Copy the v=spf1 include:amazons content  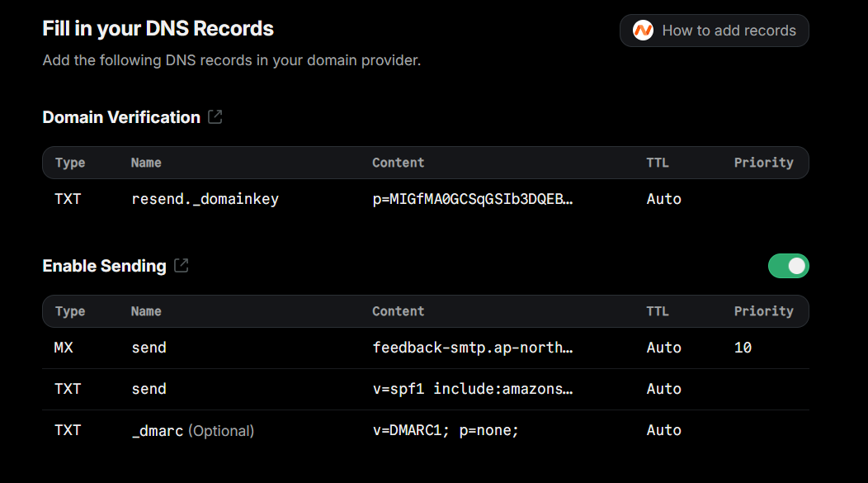[472, 389]
